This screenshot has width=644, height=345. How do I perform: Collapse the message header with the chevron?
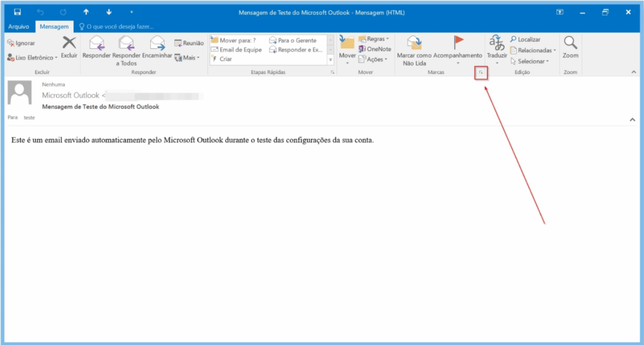(x=632, y=119)
